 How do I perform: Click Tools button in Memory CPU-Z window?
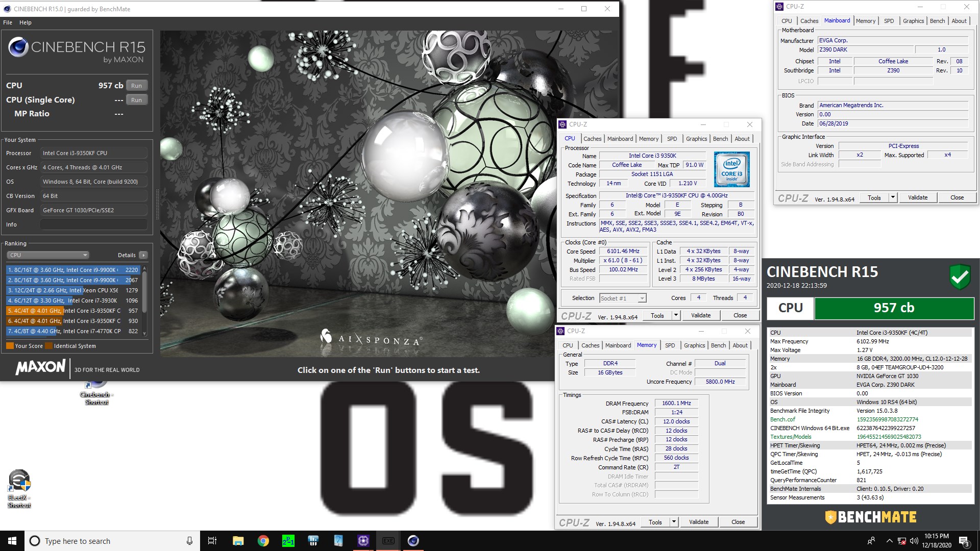[x=655, y=522]
